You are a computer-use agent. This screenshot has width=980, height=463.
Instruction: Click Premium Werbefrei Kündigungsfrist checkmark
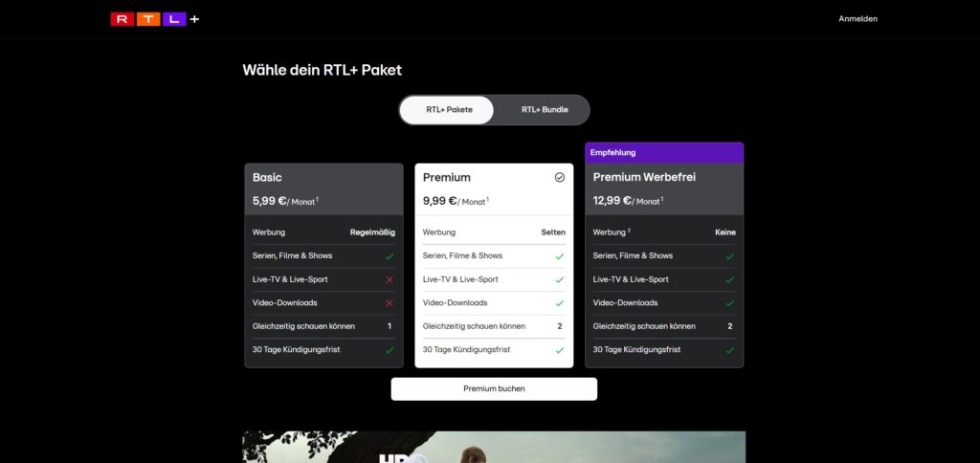(x=729, y=350)
